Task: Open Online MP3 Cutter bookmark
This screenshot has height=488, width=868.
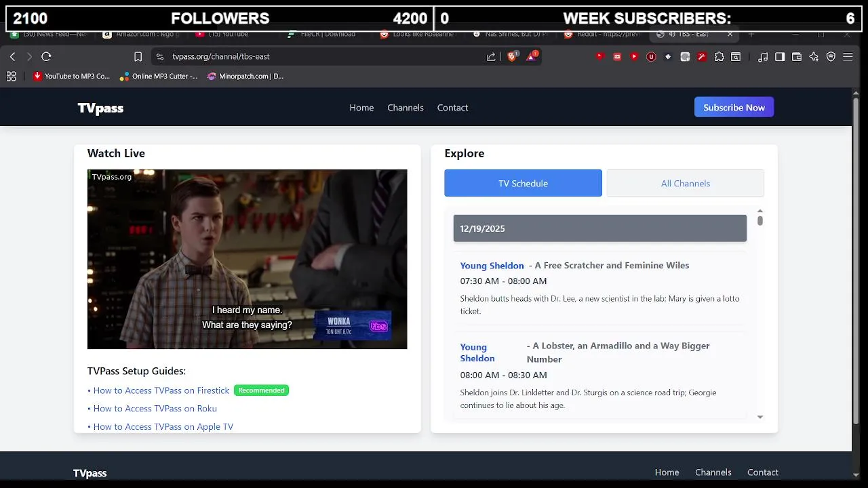Action: tap(159, 77)
